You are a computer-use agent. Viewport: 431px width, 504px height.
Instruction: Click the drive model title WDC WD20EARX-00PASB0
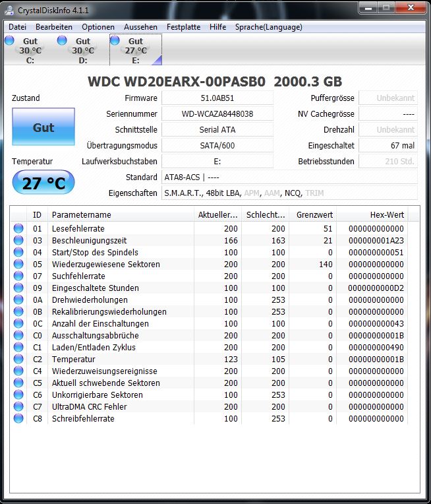coord(177,82)
